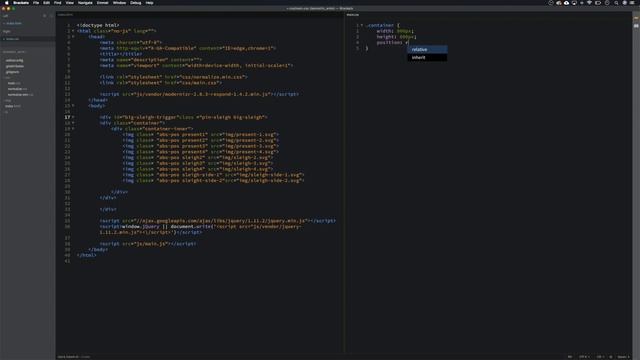Click the 'position' property line in CSS

click(393, 42)
